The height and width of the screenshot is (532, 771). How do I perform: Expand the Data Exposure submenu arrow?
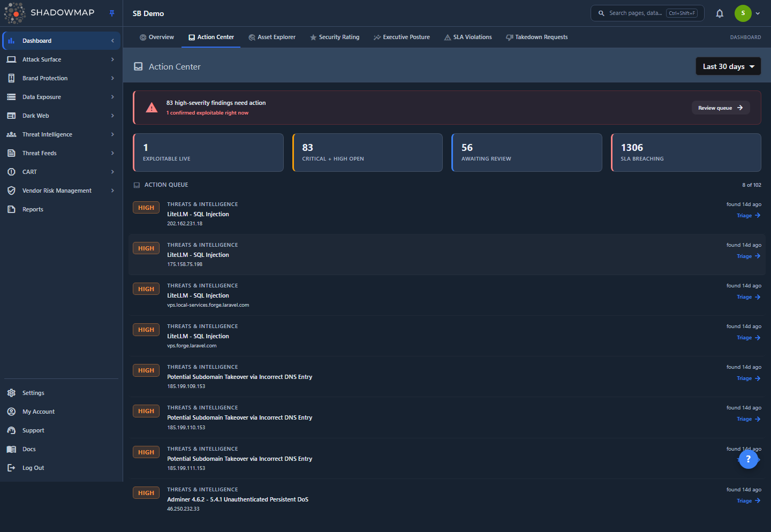[x=112, y=97]
